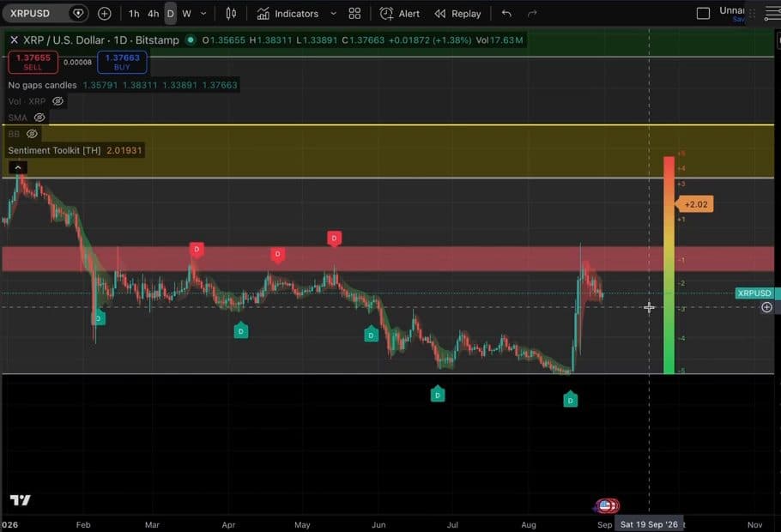Click the plus button on the price axis
The height and width of the screenshot is (532, 781).
click(766, 307)
